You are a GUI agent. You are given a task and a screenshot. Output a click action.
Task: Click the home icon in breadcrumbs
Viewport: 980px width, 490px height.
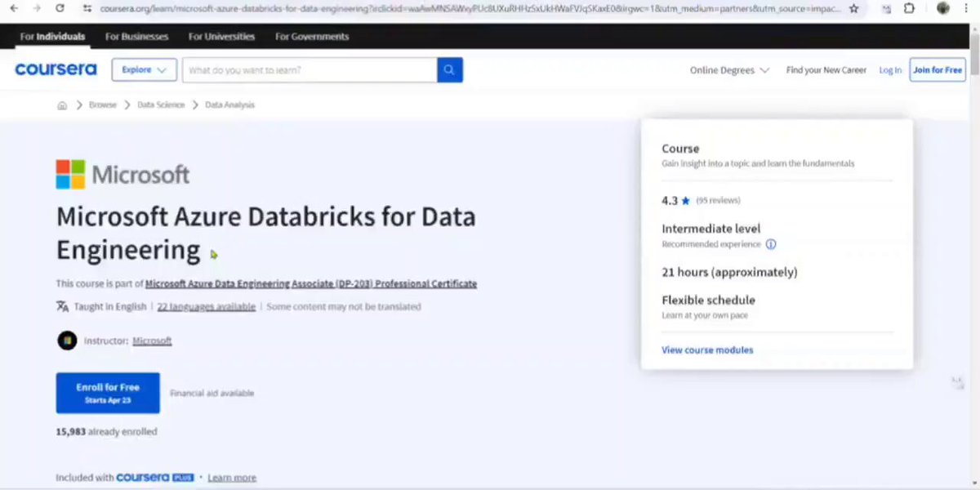tap(62, 105)
